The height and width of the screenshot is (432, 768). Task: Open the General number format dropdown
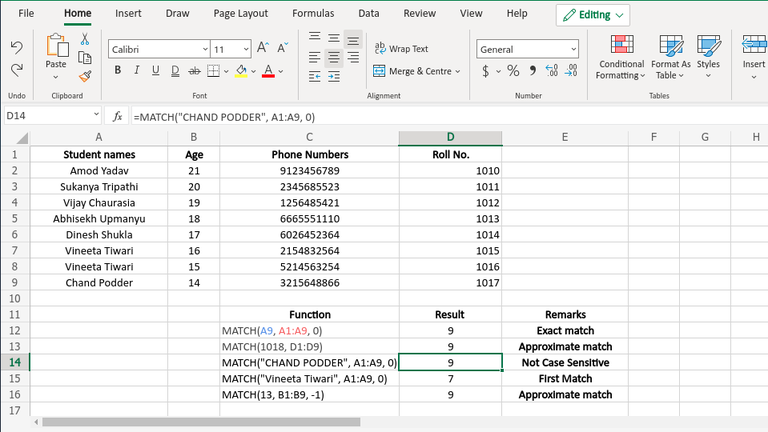[x=573, y=48]
